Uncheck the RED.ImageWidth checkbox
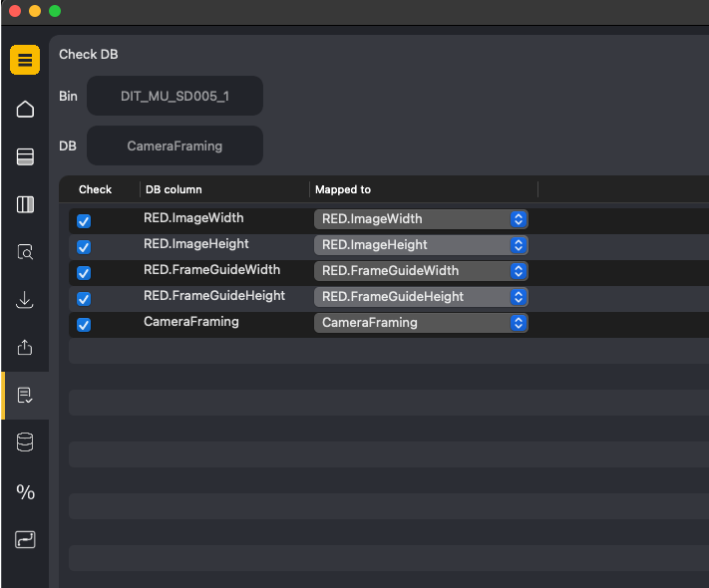The height and width of the screenshot is (588, 709). [84, 221]
